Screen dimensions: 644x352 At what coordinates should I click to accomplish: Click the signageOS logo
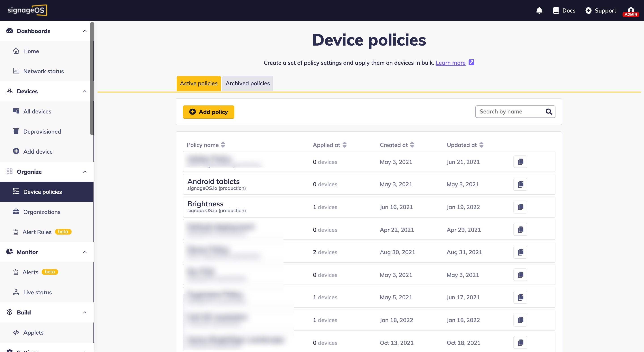[27, 10]
